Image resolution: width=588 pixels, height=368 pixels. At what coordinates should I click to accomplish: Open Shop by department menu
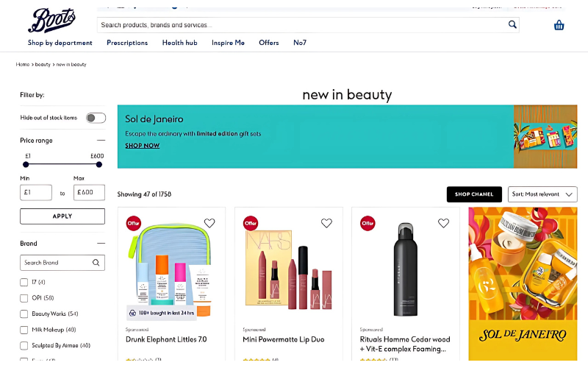point(60,43)
